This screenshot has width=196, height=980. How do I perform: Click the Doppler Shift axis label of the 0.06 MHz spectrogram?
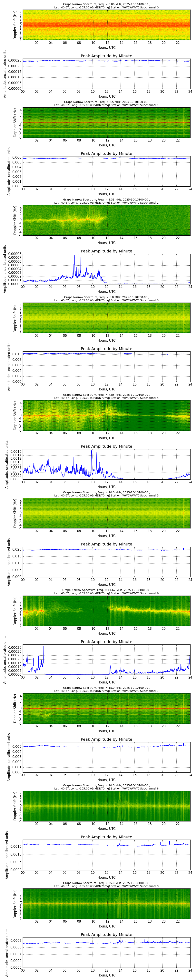click(x=15, y=25)
